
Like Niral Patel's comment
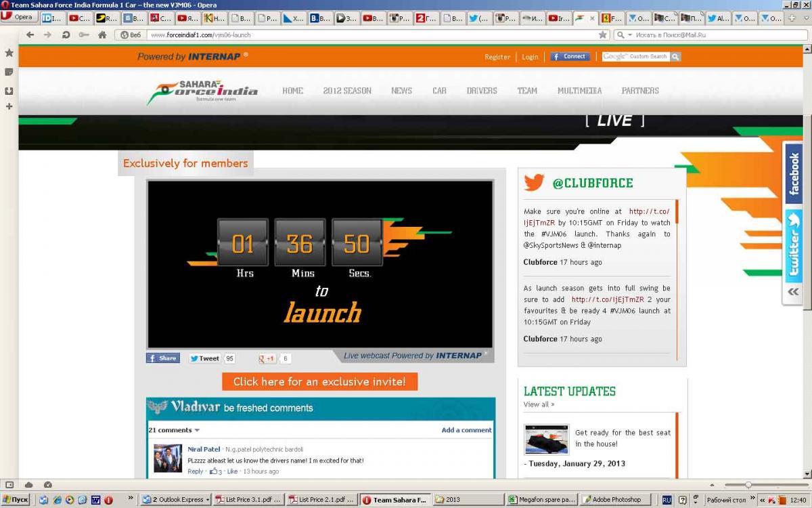coord(232,471)
